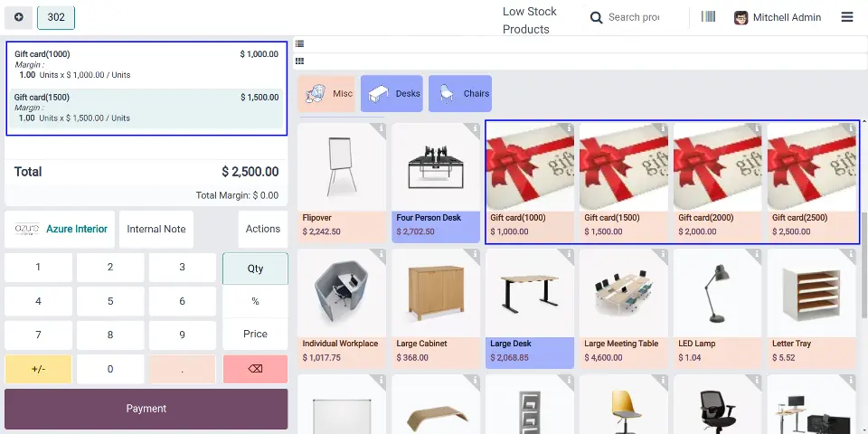The height and width of the screenshot is (434, 868).
Task: Open the Actions menu
Action: 263,229
